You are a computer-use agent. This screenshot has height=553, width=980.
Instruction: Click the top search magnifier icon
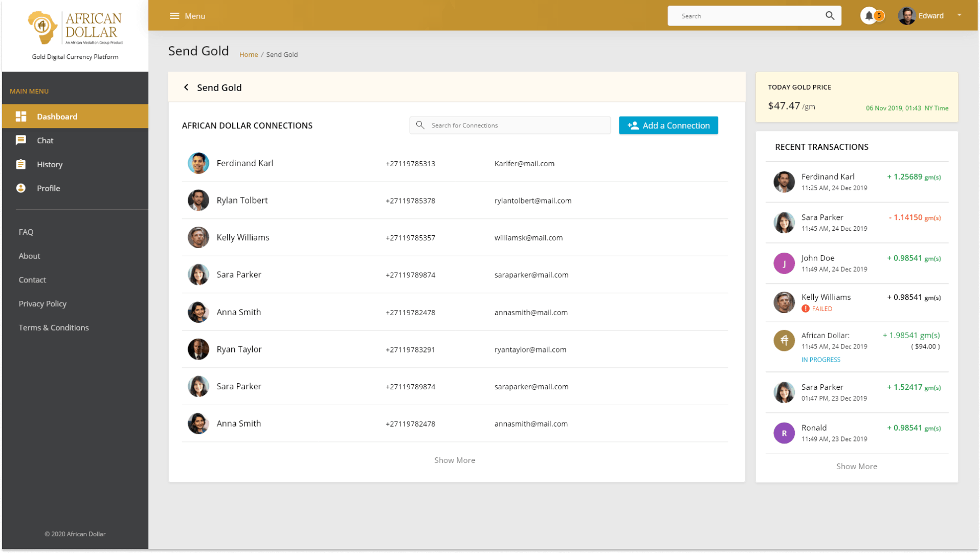[x=829, y=15]
